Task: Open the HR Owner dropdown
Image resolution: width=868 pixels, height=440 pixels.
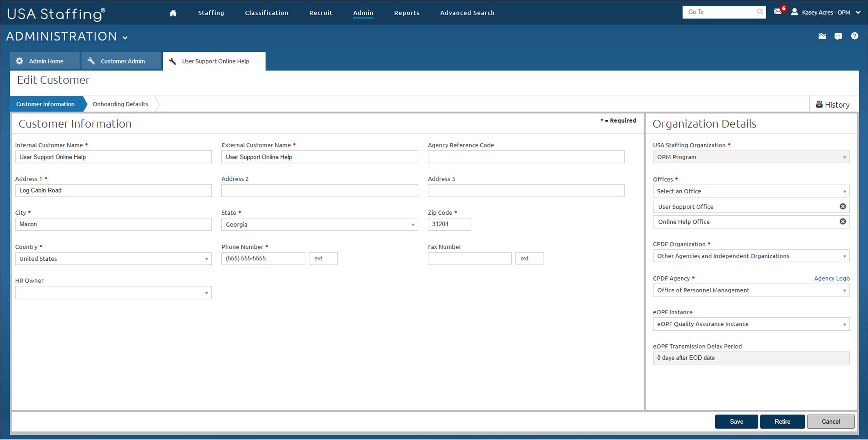Action: point(113,293)
